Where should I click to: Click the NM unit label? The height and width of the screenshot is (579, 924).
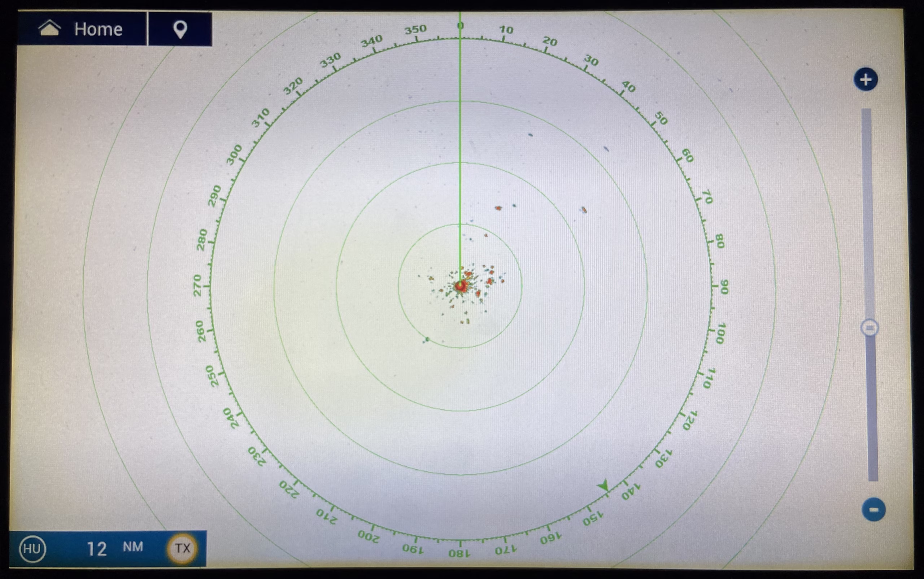pyautogui.click(x=133, y=547)
